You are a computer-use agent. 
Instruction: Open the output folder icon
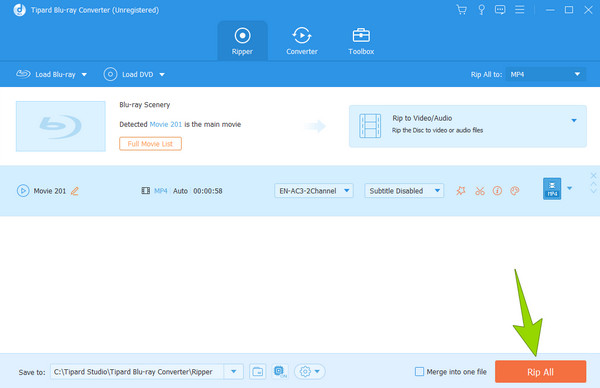pos(258,372)
